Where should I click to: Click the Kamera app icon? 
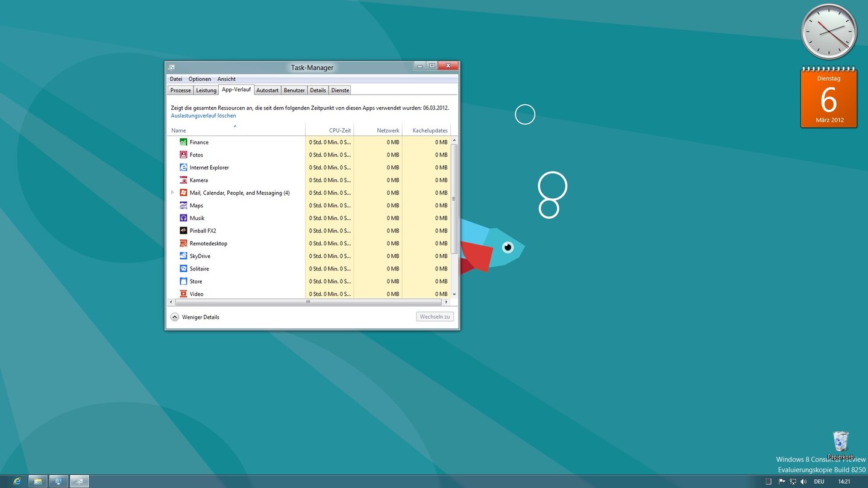click(183, 180)
